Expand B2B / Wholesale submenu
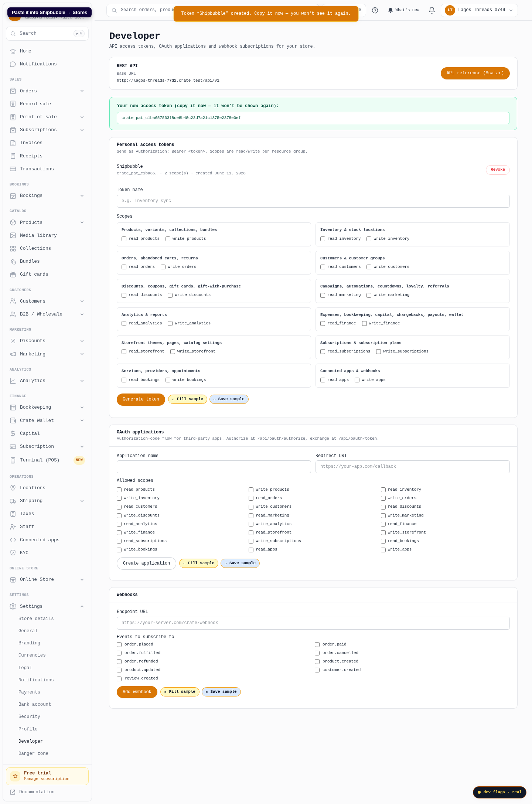Viewport: 532px width, 804px height. coord(82,314)
